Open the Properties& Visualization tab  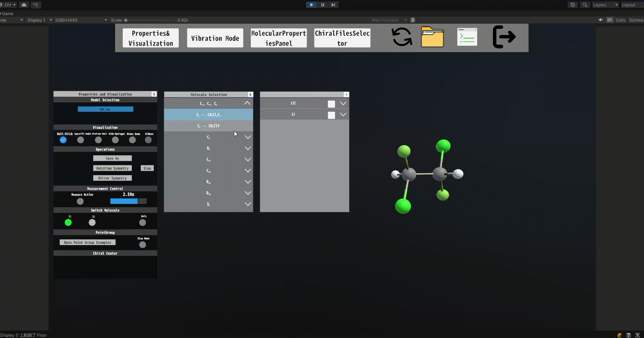click(x=151, y=38)
